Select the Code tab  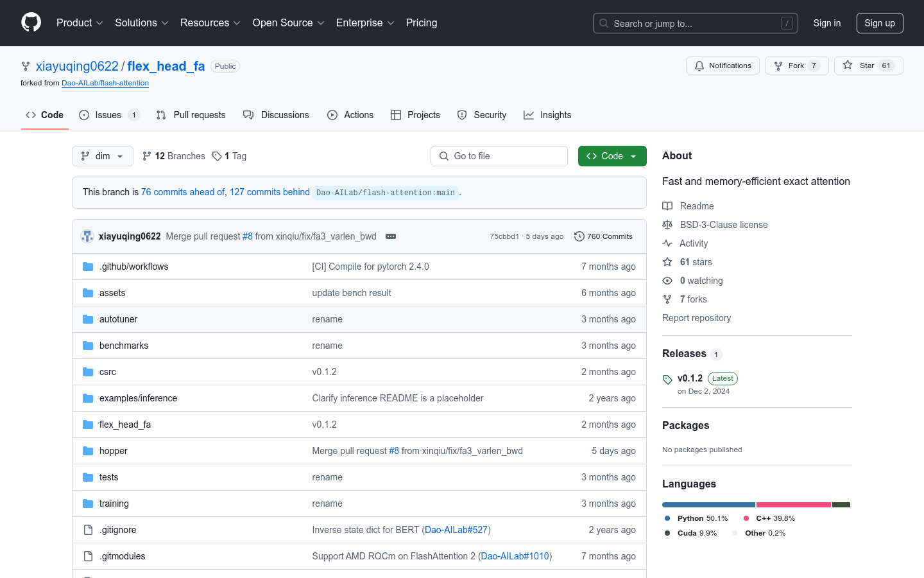pos(45,115)
